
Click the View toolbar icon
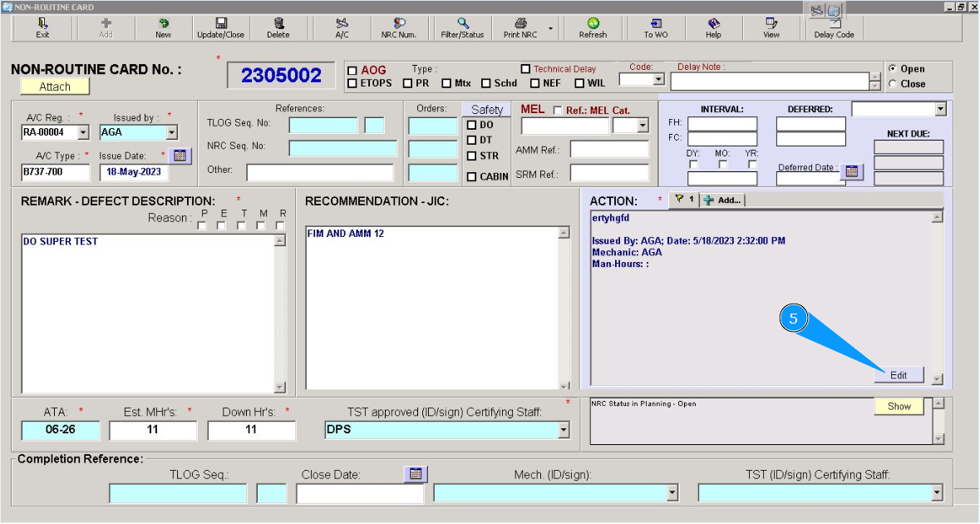[771, 24]
